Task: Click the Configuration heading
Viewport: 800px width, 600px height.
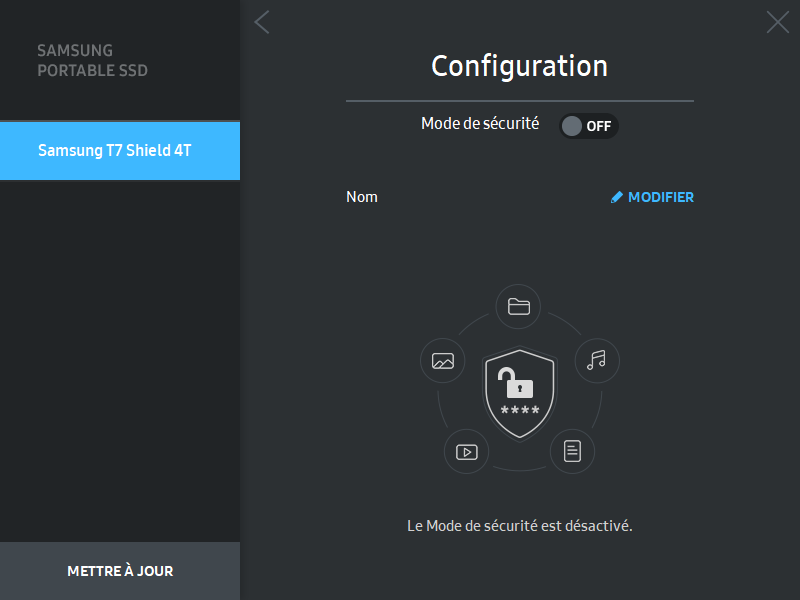Action: point(519,66)
